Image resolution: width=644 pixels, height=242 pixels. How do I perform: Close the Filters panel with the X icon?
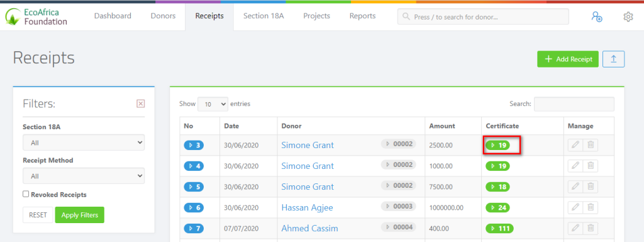[140, 104]
